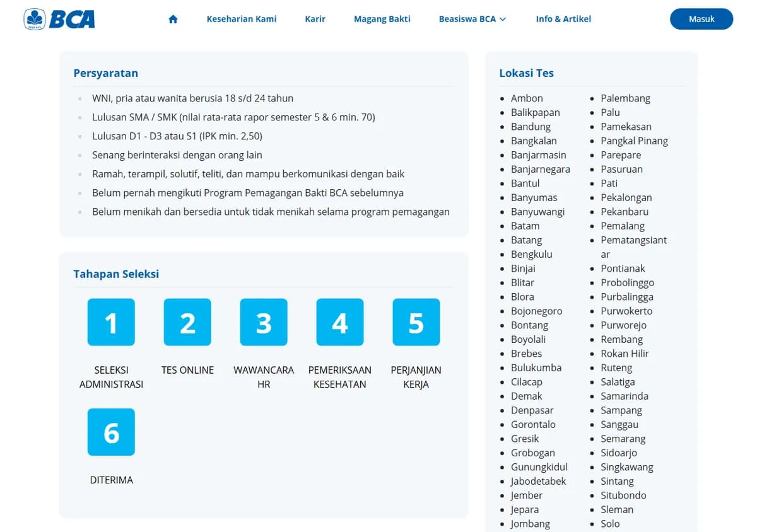Click the BCA logo
The width and height of the screenshot is (757, 532).
click(x=59, y=19)
